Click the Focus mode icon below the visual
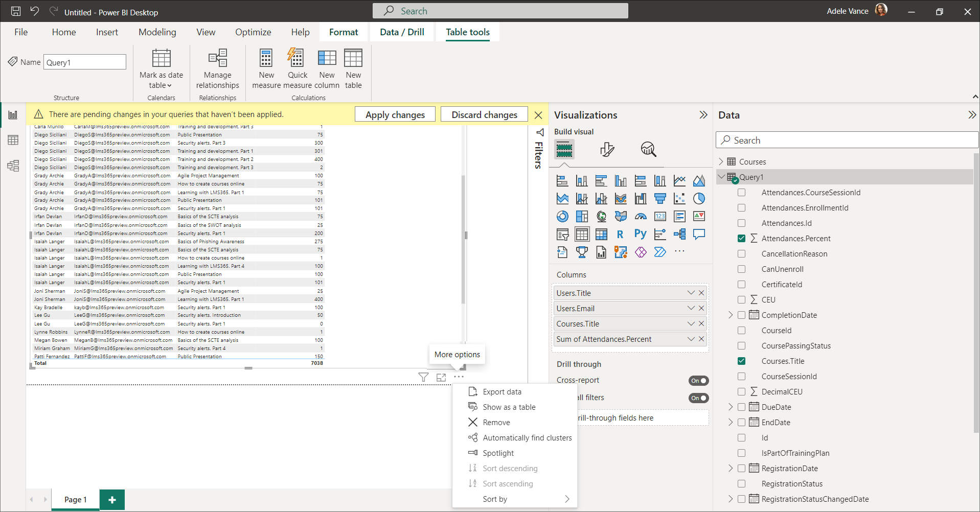The width and height of the screenshot is (980, 512). (x=441, y=377)
